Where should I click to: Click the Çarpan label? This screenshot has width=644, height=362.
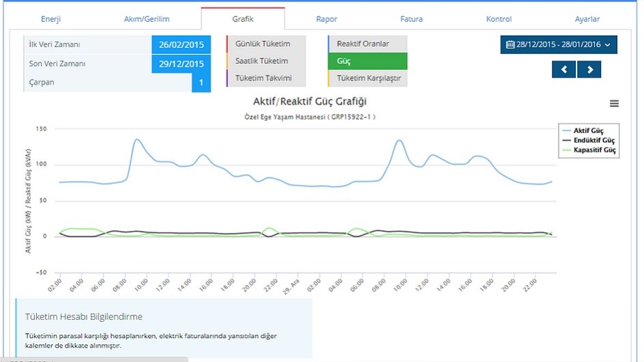click(42, 82)
